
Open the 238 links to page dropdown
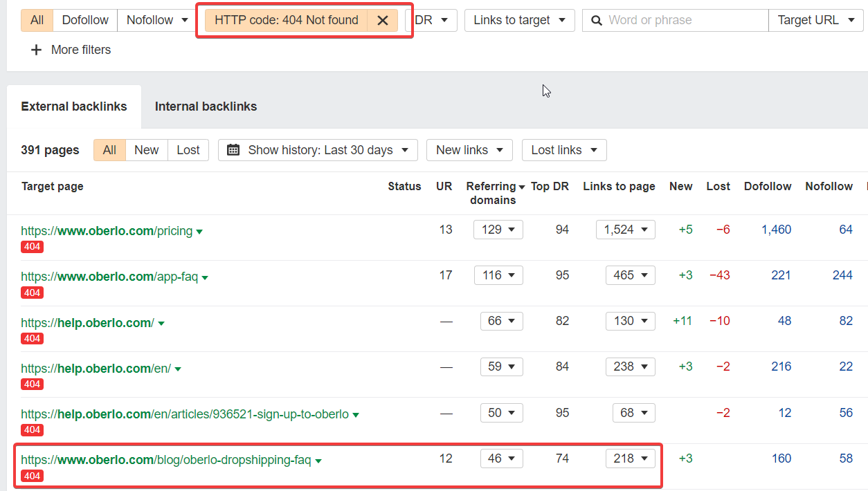631,367
